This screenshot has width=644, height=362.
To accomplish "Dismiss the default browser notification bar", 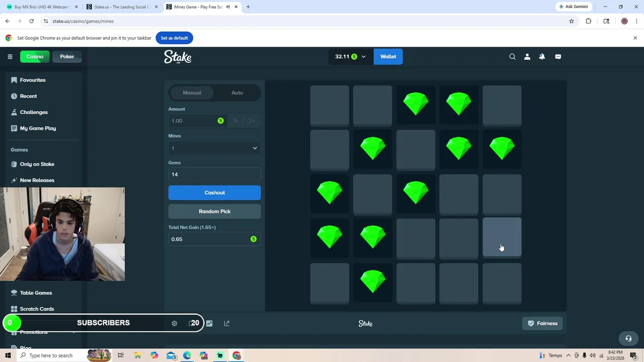I will pos(635,38).
